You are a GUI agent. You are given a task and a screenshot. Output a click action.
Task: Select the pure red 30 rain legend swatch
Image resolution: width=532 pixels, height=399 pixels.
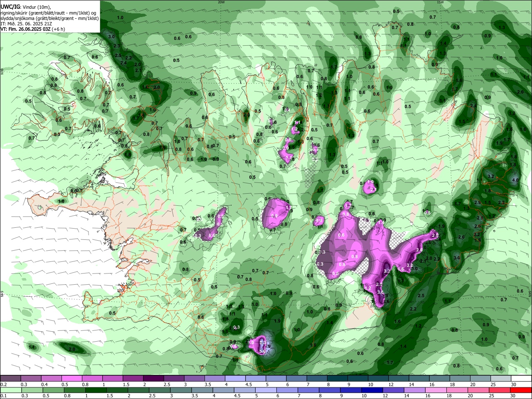click(521, 390)
